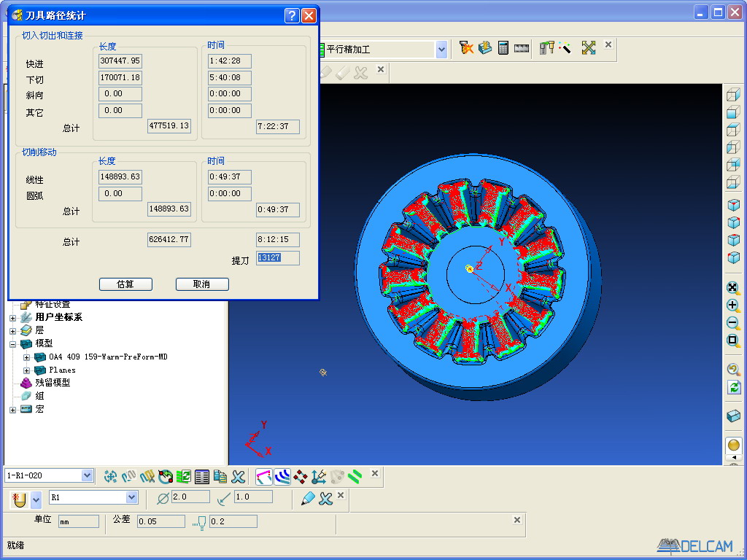Click the previous view magnifier icon

tap(733, 369)
